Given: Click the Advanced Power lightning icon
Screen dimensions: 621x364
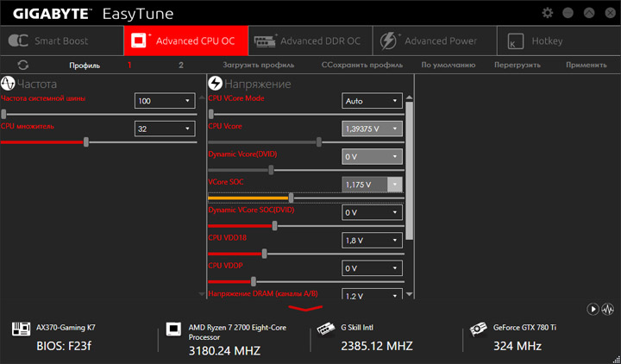Looking at the screenshot, I should 389,41.
